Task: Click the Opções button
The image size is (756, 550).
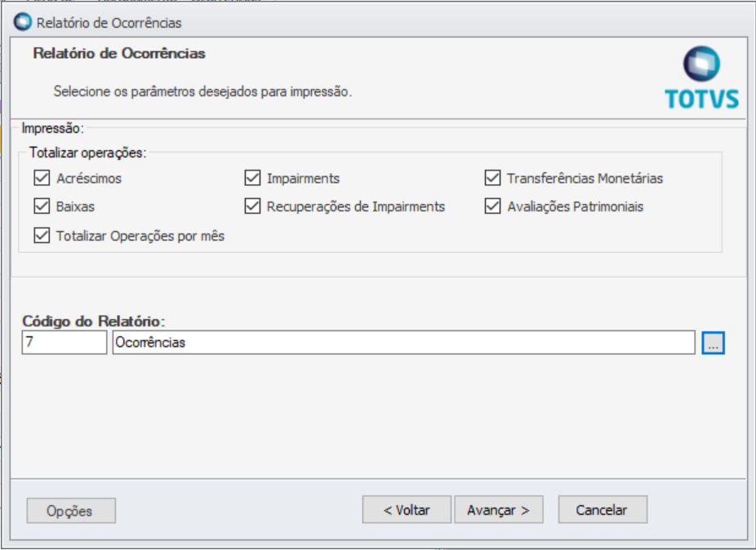Action: [x=71, y=511]
